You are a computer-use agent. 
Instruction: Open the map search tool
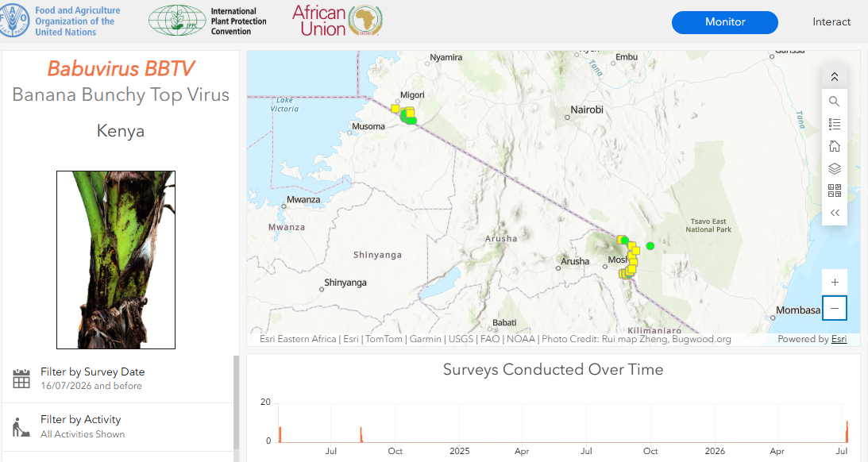834,102
